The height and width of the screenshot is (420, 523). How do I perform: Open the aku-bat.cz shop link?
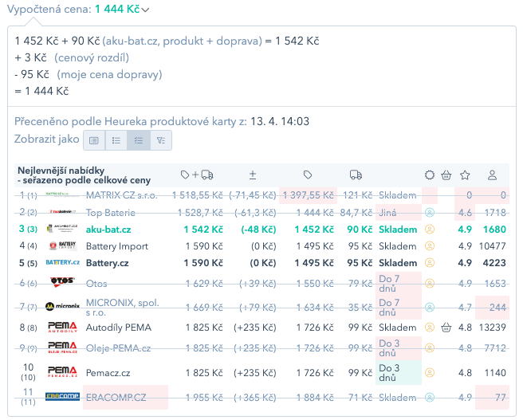[x=108, y=230]
